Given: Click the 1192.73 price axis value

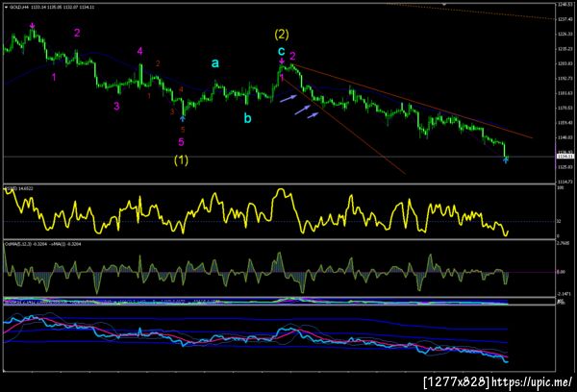Looking at the screenshot, I should pyautogui.click(x=565, y=79).
